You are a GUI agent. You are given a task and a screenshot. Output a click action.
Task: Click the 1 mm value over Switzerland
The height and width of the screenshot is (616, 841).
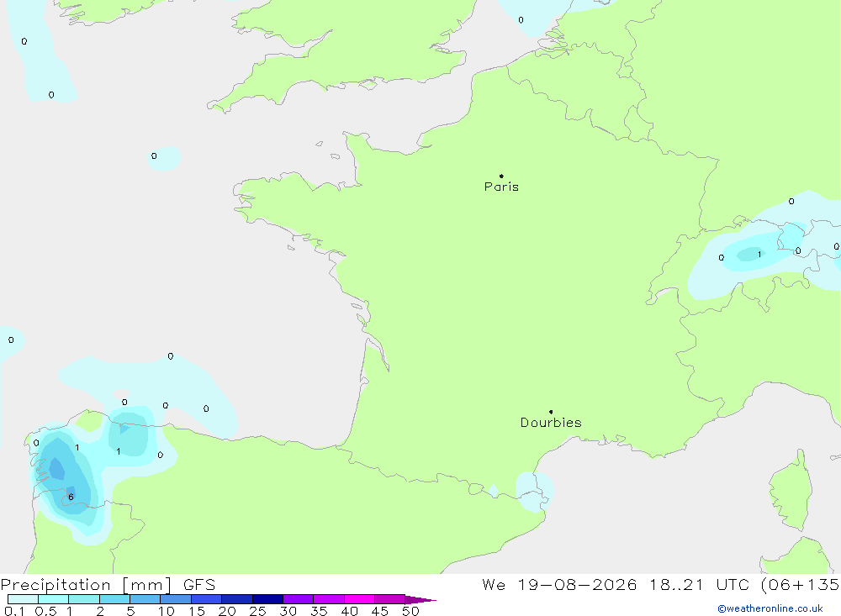pos(759,254)
